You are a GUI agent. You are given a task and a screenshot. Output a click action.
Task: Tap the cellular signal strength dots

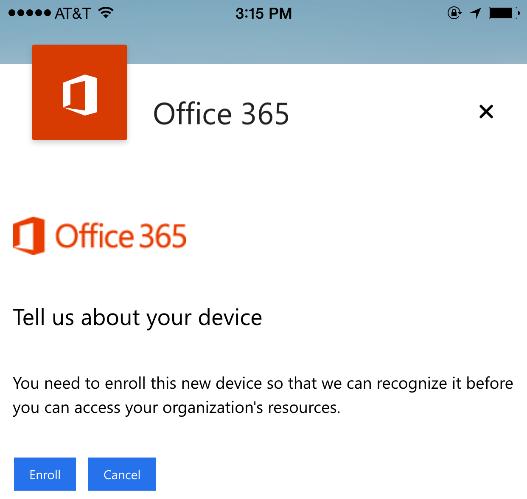[29, 13]
